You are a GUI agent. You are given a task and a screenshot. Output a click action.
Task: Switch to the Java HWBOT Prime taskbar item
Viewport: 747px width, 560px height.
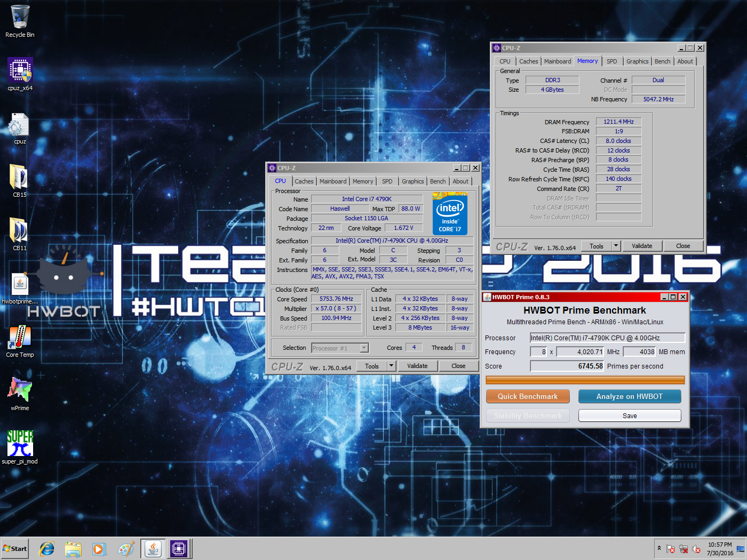point(153,548)
